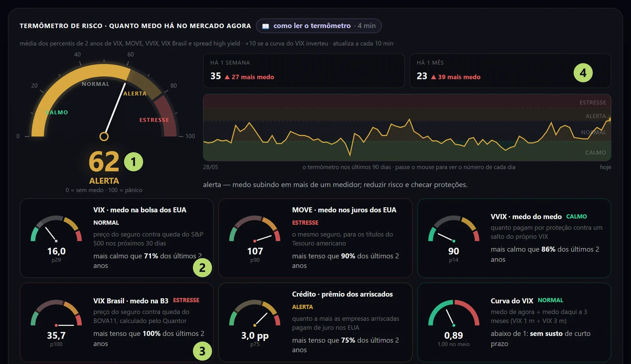Click the "p14" percentile label
The image size is (631, 364).
point(454,260)
